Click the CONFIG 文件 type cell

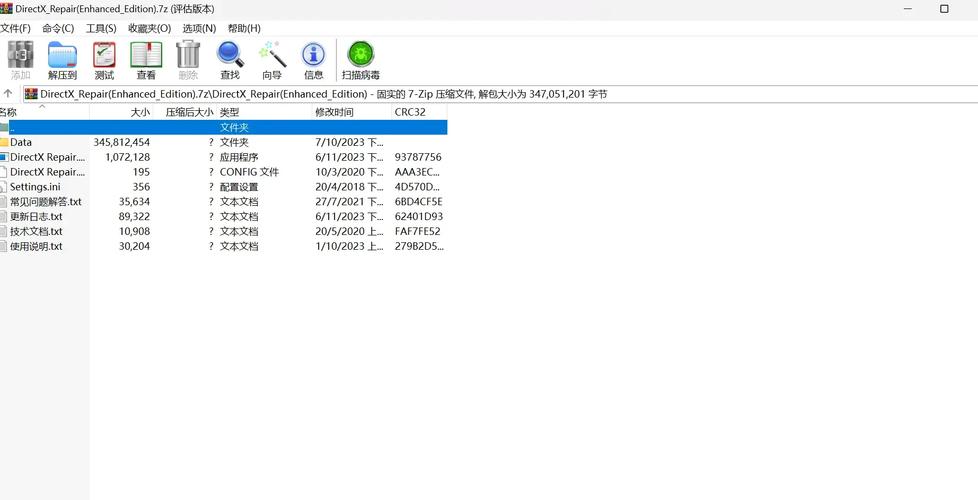(249, 172)
